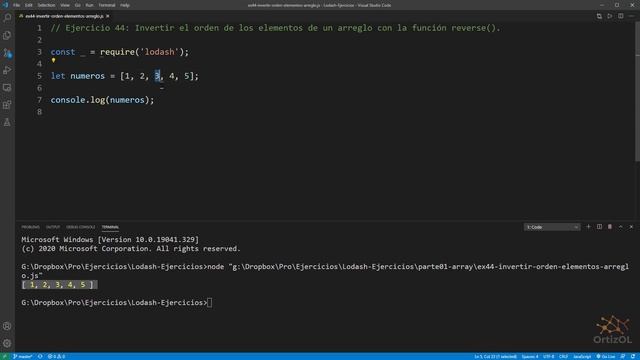The height and width of the screenshot is (360, 640).
Task: Open the Go menu
Action: tap(78, 5)
